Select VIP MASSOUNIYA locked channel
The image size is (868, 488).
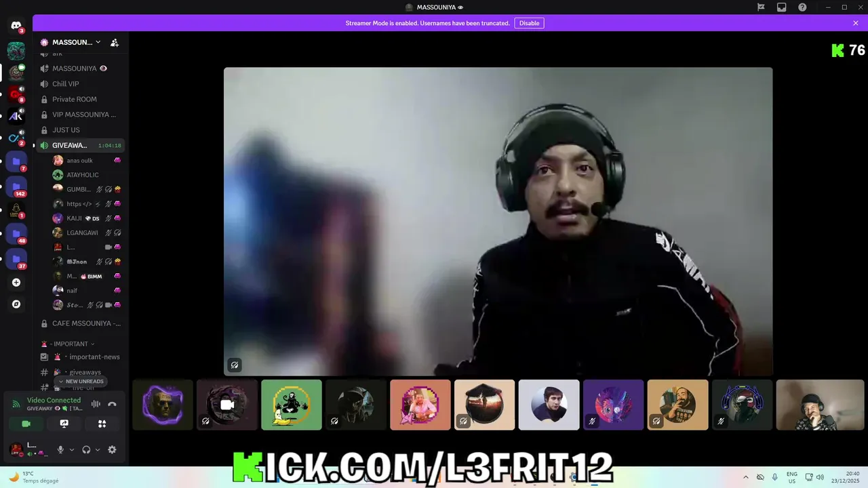coord(81,115)
